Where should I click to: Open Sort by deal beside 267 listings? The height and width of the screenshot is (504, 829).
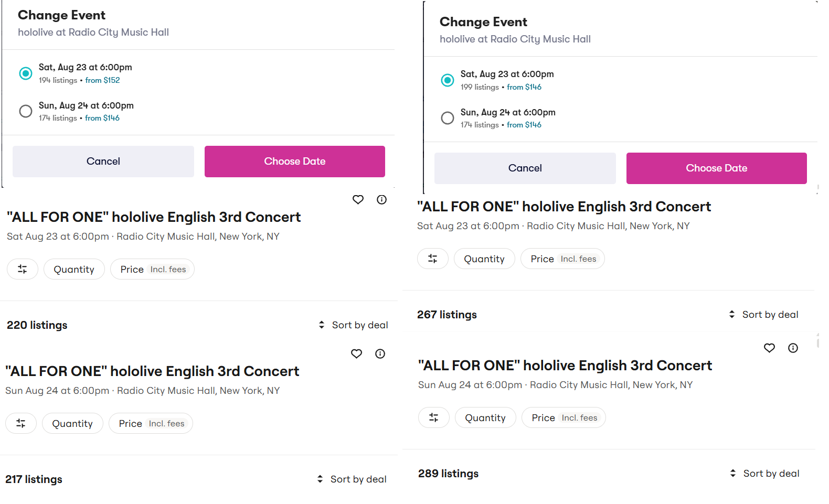[x=763, y=315]
